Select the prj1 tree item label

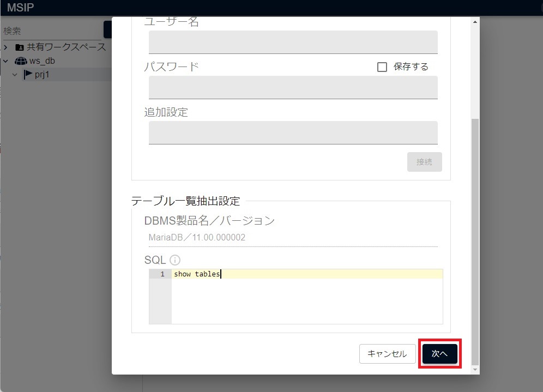[42, 75]
